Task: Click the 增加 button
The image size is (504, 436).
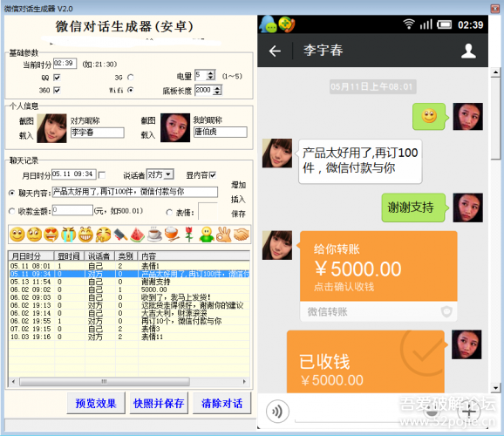Action: click(238, 185)
